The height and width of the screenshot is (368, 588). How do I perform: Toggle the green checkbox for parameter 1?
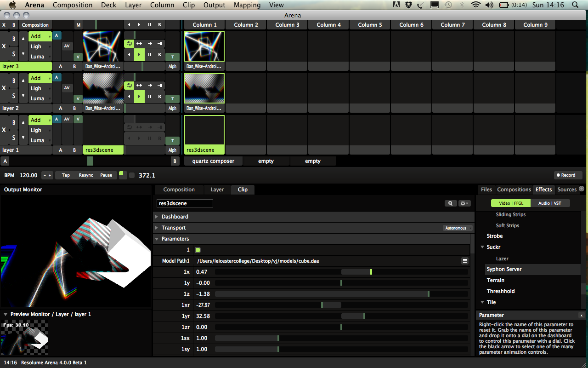click(198, 250)
